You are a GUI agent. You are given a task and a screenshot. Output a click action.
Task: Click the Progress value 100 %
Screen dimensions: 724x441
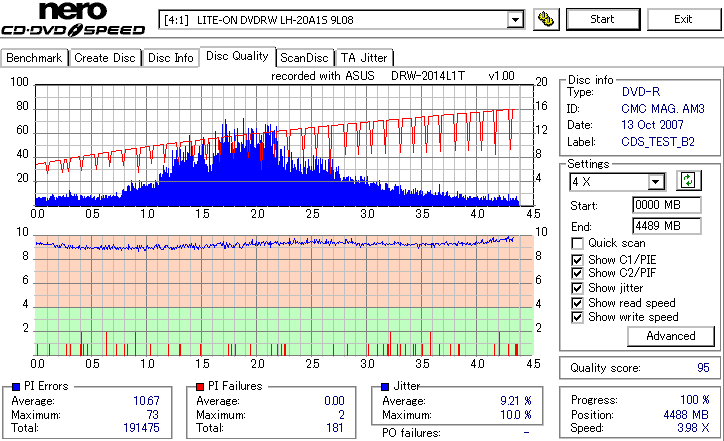tap(695, 400)
